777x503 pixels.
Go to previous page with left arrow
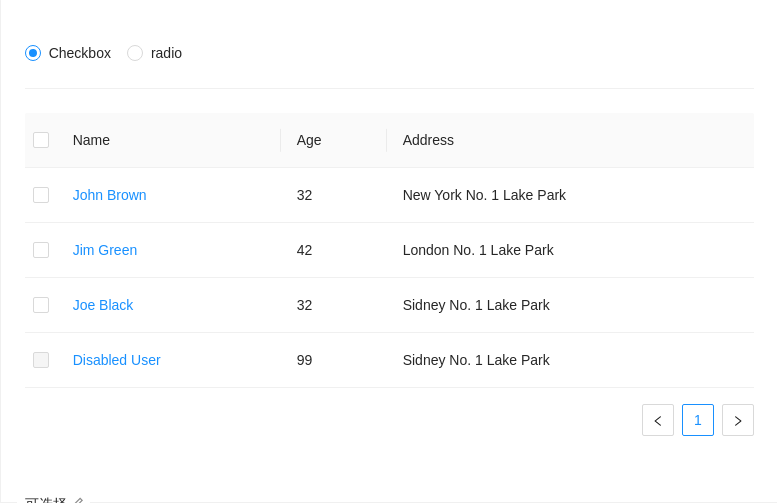tap(658, 420)
